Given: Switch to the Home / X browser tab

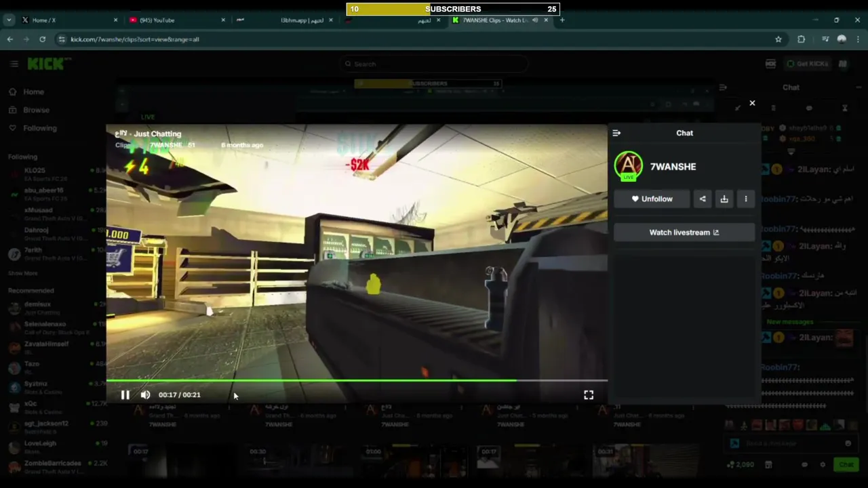Looking at the screenshot, I should 68,20.
